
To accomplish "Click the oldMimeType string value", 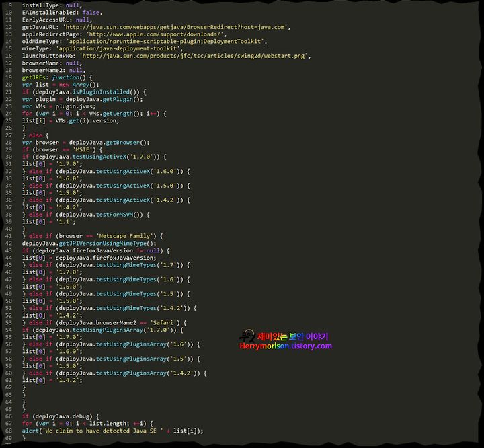I will coord(165,42).
